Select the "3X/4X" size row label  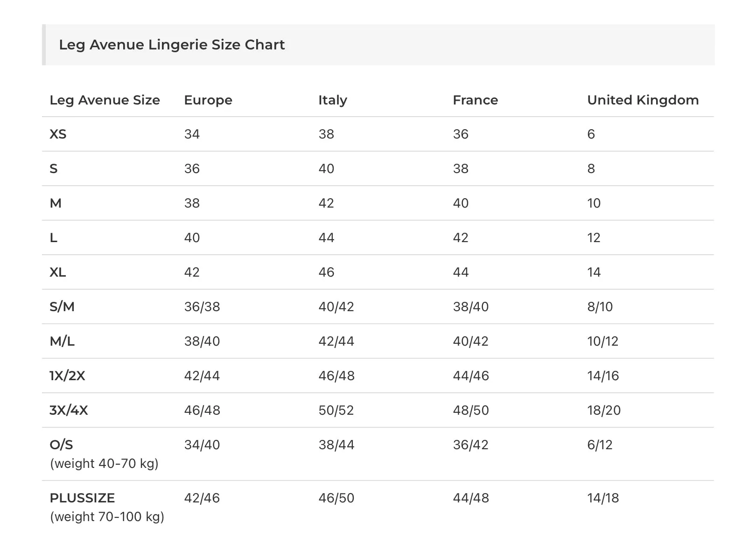coord(69,411)
